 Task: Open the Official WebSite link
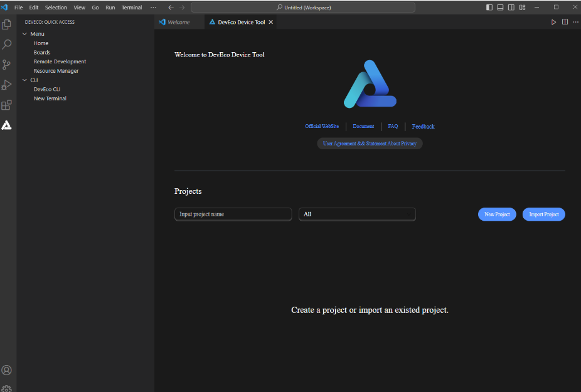pos(322,126)
